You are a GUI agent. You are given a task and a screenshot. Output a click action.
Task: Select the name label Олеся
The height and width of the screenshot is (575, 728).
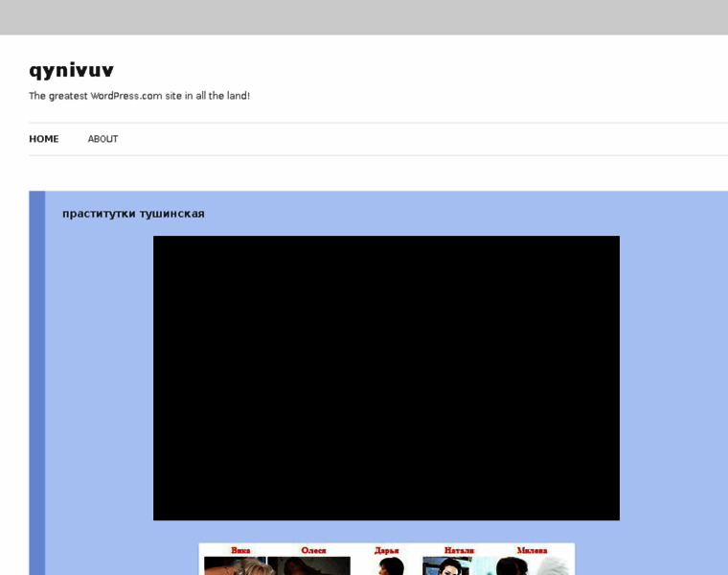coord(313,550)
